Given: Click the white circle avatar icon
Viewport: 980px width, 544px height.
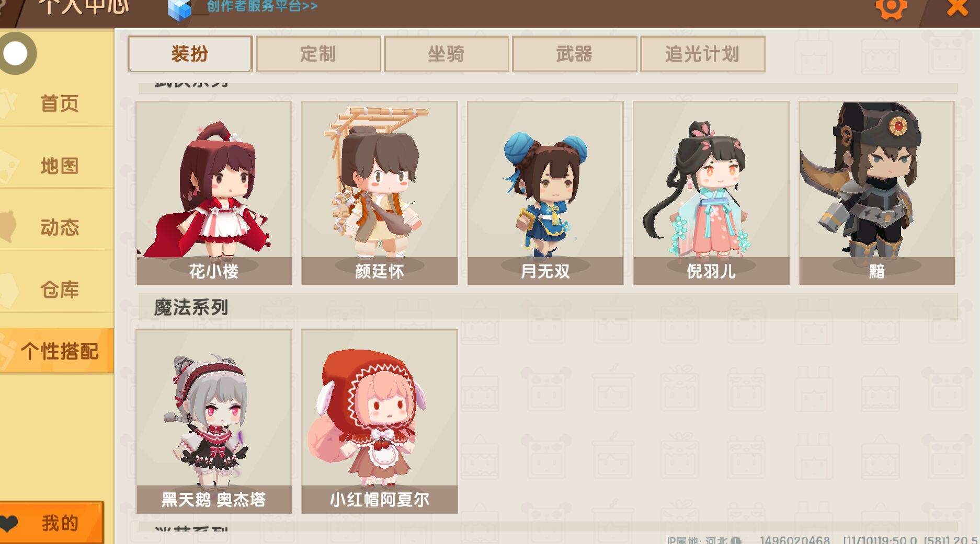Looking at the screenshot, I should (x=16, y=53).
